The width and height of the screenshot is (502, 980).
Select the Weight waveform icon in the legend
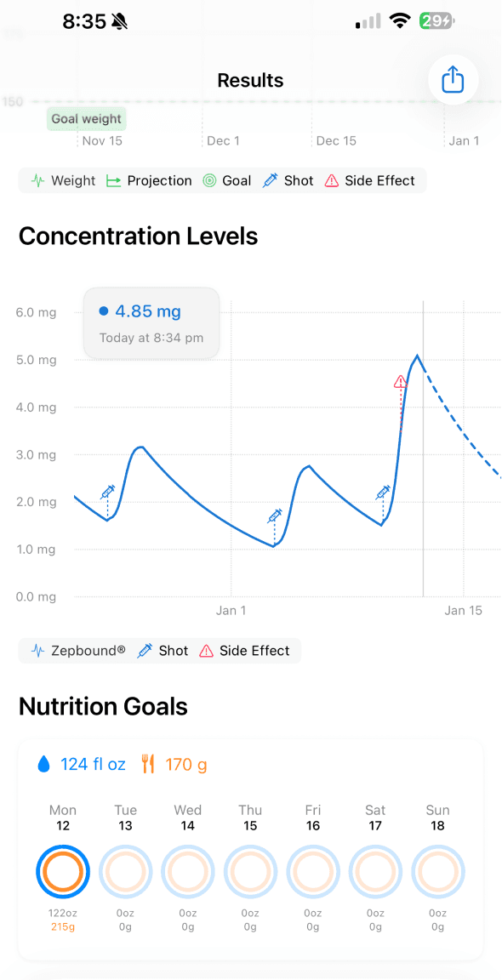[x=37, y=180]
